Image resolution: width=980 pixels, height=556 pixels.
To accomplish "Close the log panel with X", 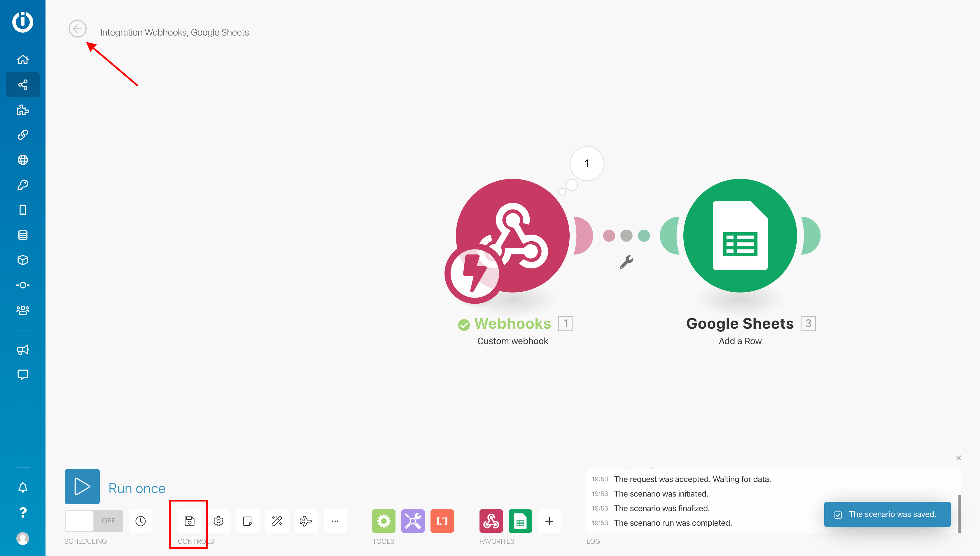I will coord(959,458).
